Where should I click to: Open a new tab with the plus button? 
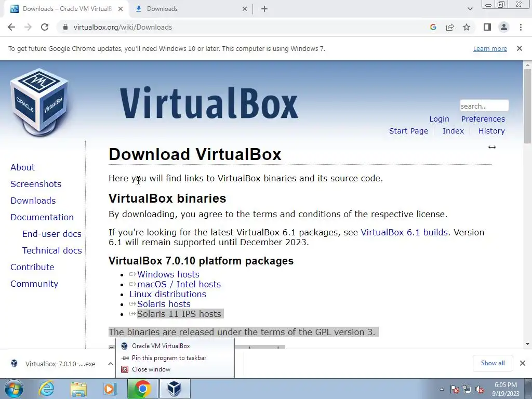pyautogui.click(x=264, y=9)
